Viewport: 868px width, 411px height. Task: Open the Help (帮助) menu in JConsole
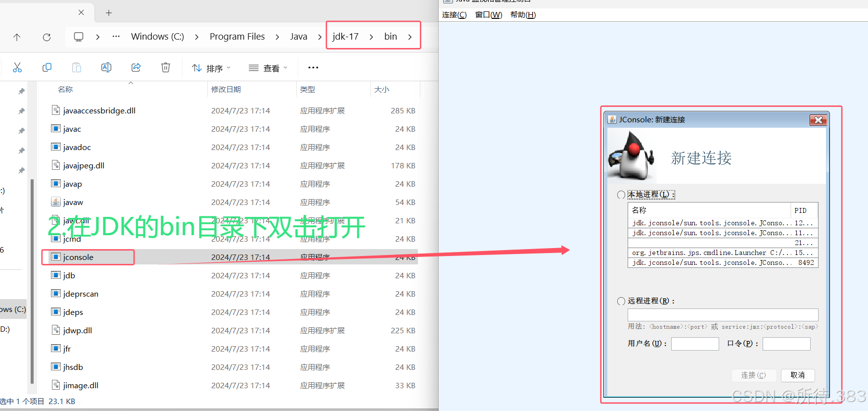pyautogui.click(x=523, y=15)
